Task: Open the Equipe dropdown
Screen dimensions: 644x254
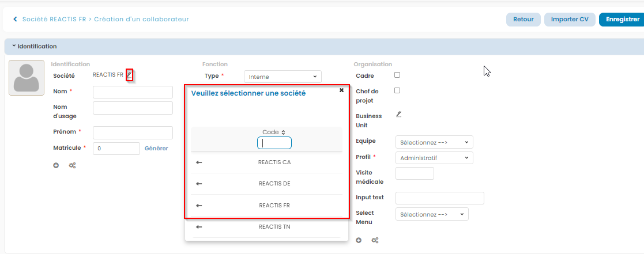Action: [x=434, y=142]
